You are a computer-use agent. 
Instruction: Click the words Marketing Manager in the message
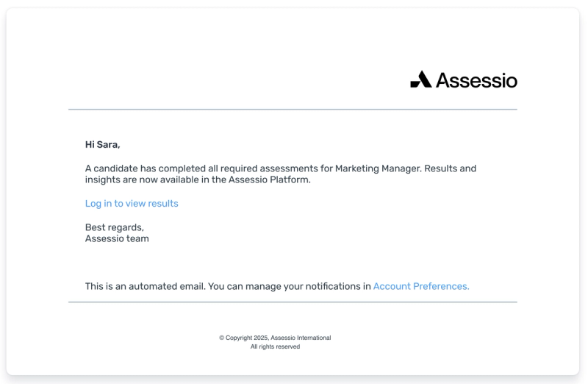[x=378, y=168]
